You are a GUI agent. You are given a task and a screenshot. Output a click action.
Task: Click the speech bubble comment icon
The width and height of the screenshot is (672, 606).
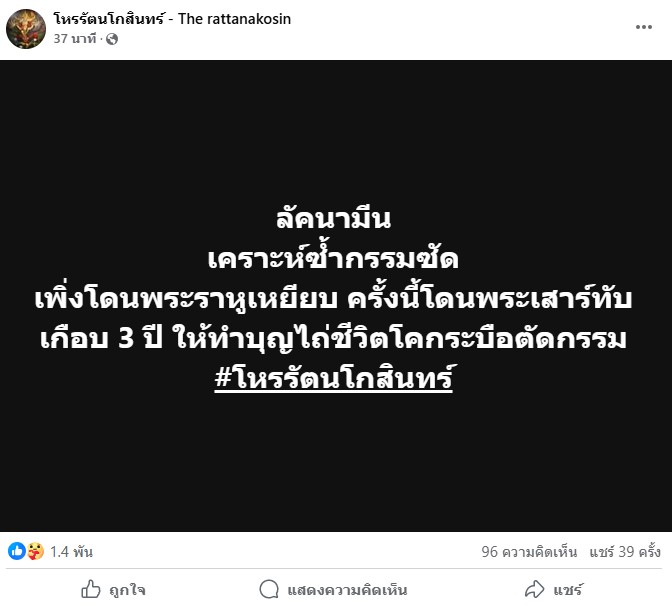pyautogui.click(x=269, y=589)
